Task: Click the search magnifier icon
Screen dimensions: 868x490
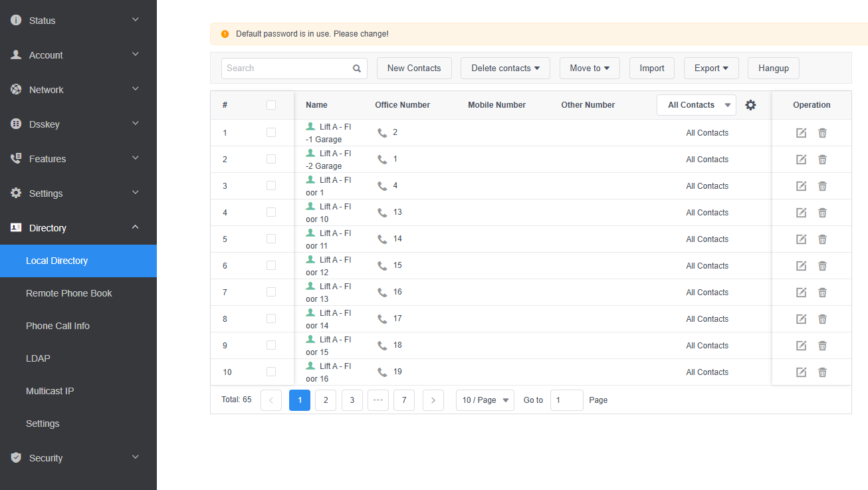Action: pyautogui.click(x=357, y=68)
